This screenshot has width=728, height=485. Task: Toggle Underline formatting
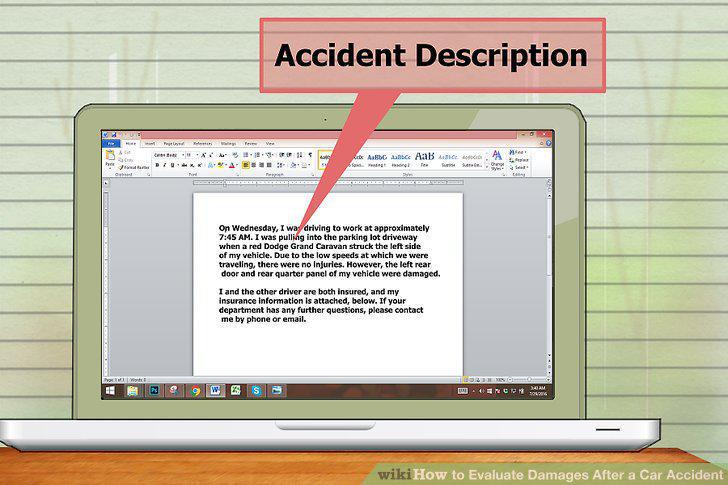click(172, 165)
